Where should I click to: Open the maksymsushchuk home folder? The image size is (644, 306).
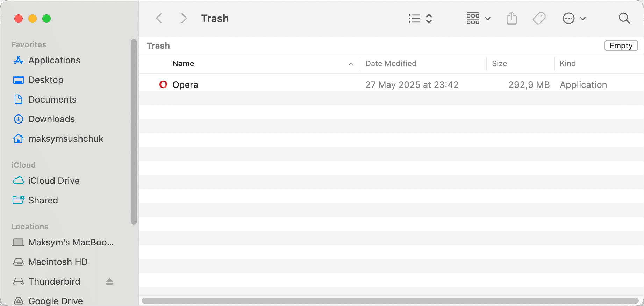66,139
